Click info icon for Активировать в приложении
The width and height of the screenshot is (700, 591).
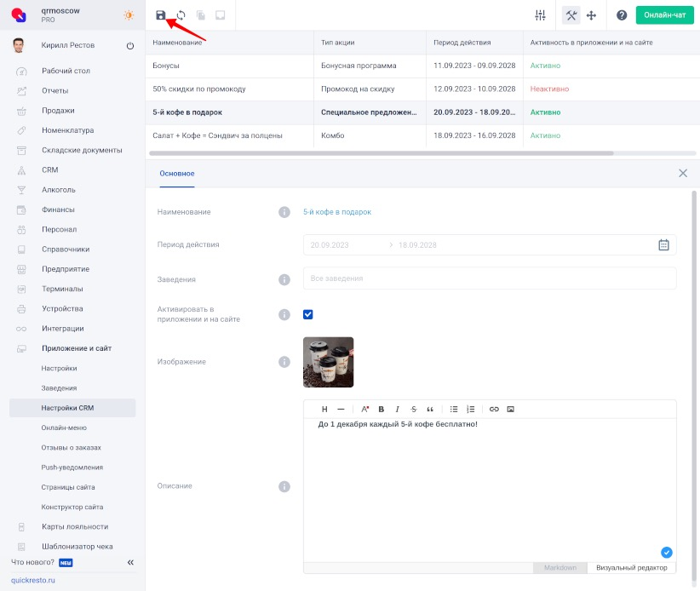(x=284, y=315)
